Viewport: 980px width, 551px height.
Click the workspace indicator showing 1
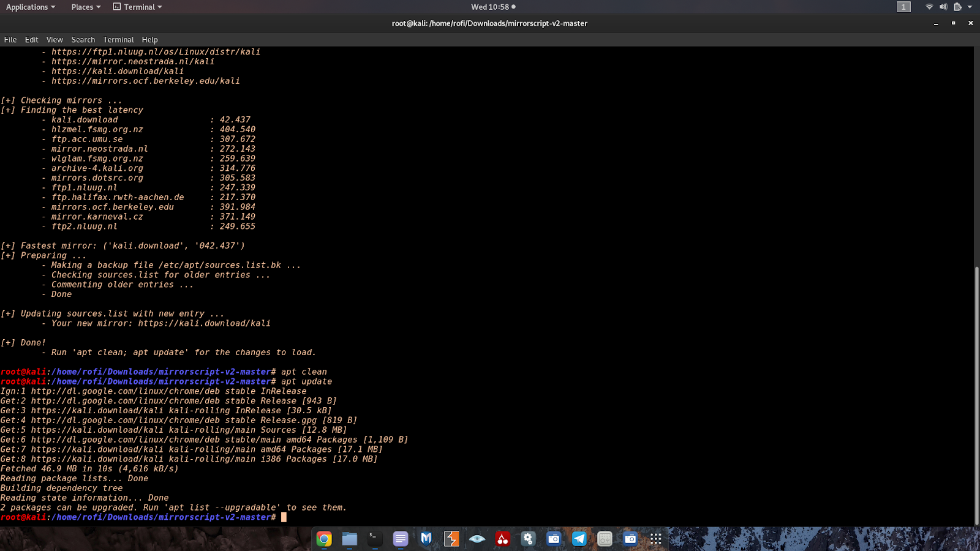tap(903, 7)
